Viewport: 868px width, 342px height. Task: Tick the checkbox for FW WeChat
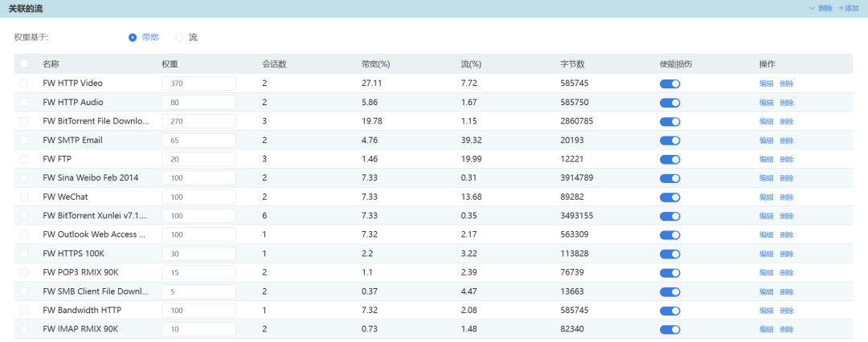coord(24,197)
